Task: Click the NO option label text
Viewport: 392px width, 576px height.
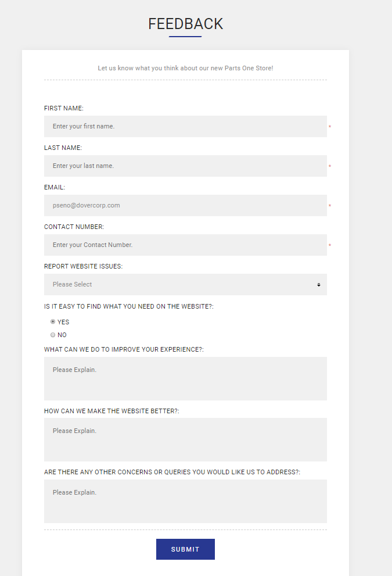Action: coord(62,335)
